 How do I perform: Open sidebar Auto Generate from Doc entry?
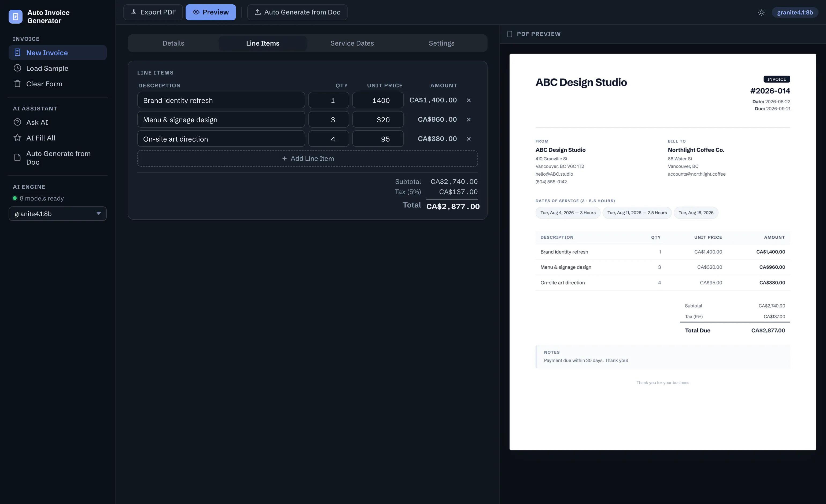tap(58, 158)
